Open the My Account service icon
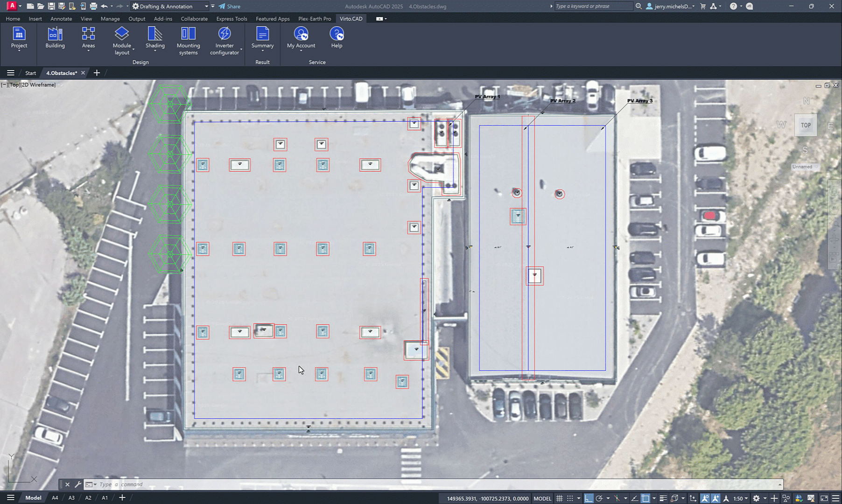Screen dimensions: 842x504 pos(301,39)
